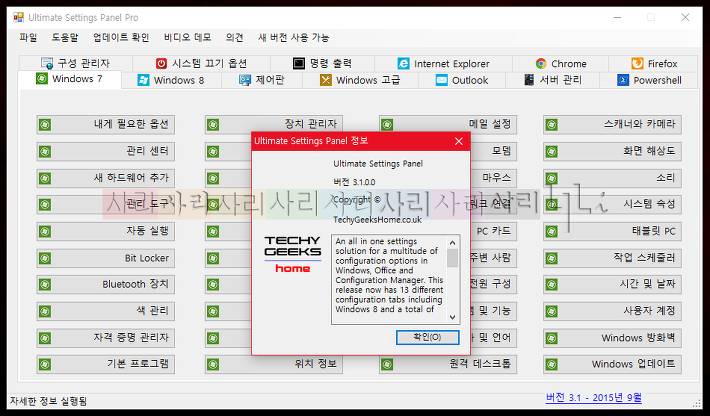Click the green icon beside 관리 센터

(x=45, y=152)
